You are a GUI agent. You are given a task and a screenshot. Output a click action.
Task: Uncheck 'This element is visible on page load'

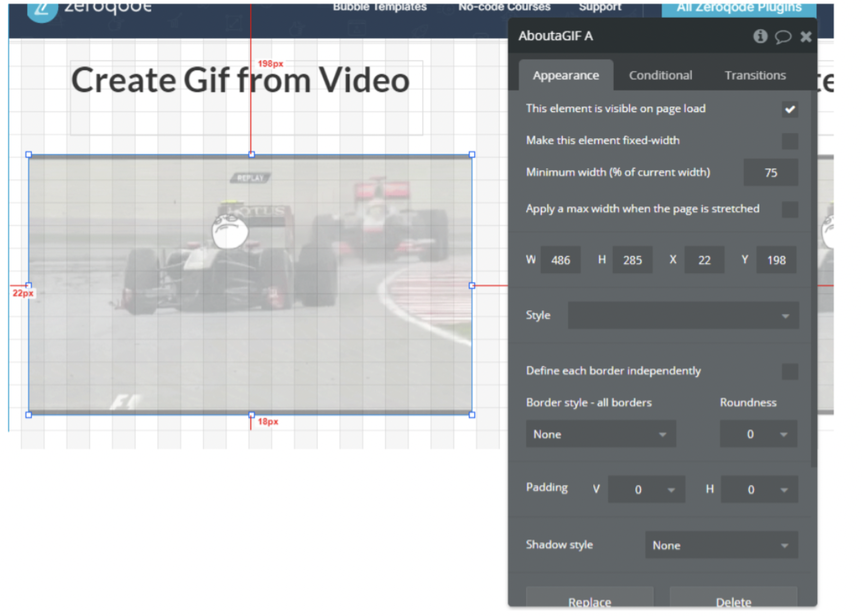pyautogui.click(x=790, y=109)
